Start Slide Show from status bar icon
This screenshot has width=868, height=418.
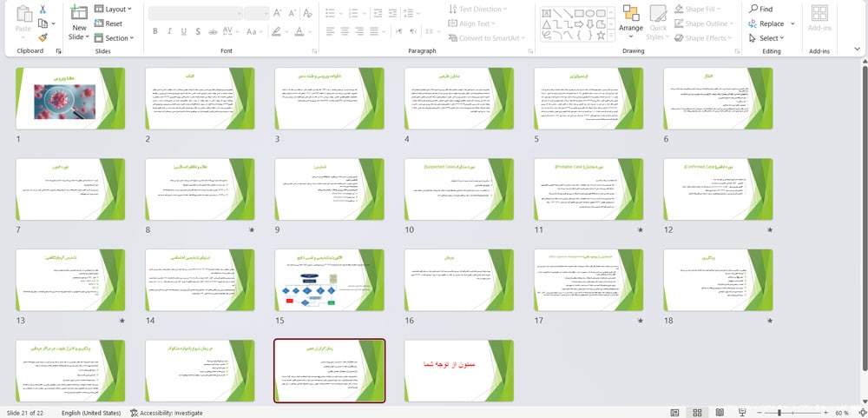point(742,413)
